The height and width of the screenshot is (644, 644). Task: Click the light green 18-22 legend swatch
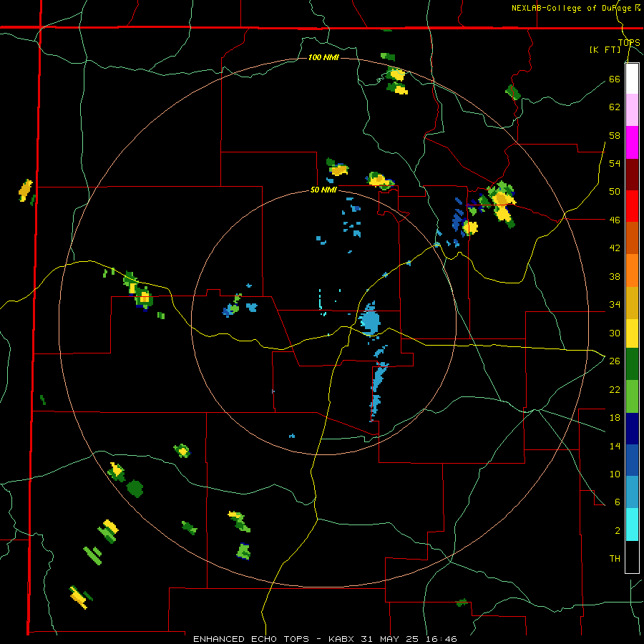click(632, 396)
